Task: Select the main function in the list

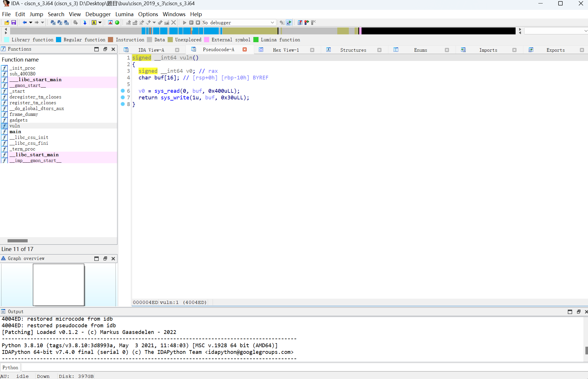Action: [x=59, y=132]
